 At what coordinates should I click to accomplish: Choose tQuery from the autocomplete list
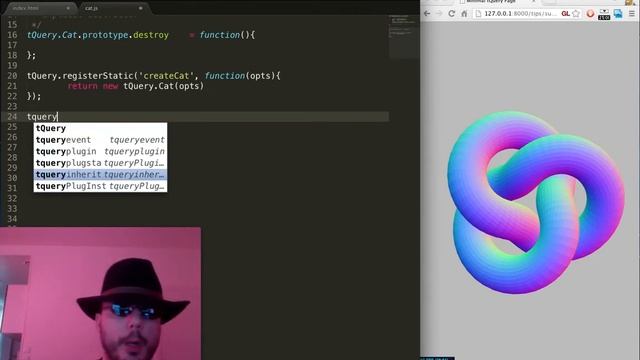[100, 128]
